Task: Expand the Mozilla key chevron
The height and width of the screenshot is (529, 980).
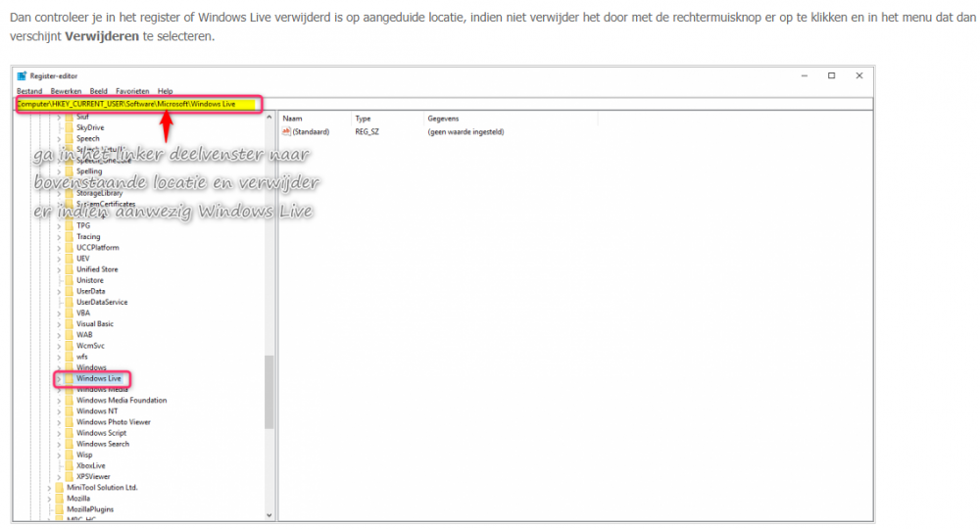Action: tap(49, 499)
